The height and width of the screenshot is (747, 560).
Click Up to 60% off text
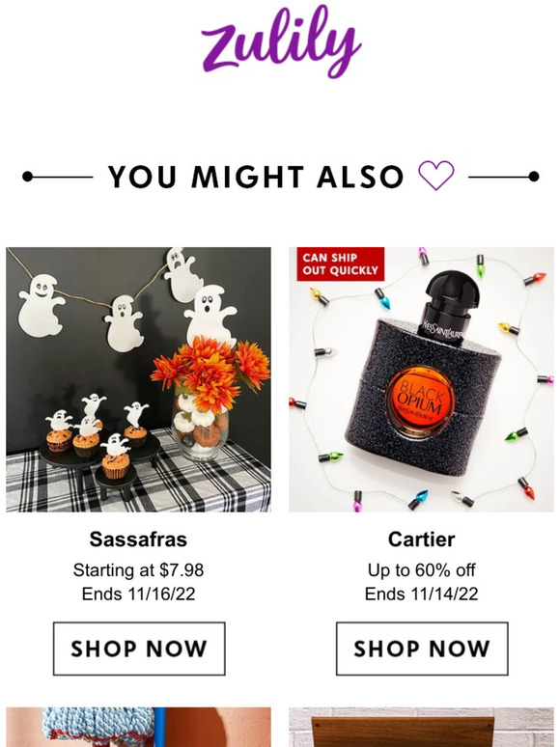(421, 569)
